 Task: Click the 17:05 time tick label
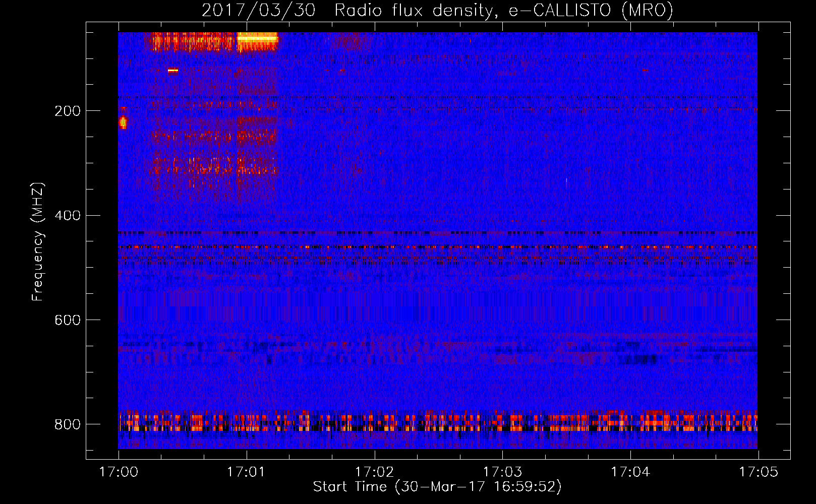point(759,472)
